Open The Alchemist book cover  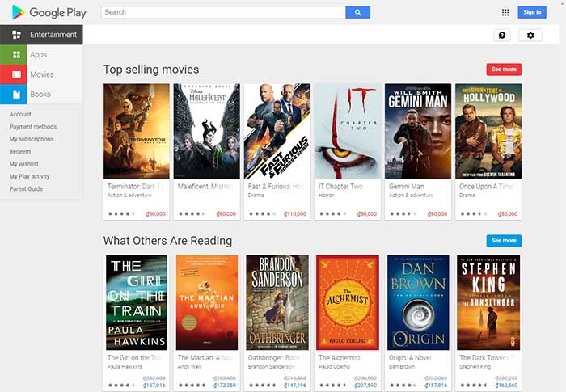[x=348, y=302]
